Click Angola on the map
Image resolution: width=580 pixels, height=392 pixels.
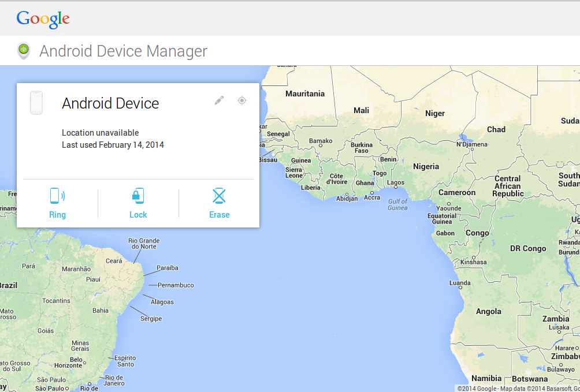(488, 311)
